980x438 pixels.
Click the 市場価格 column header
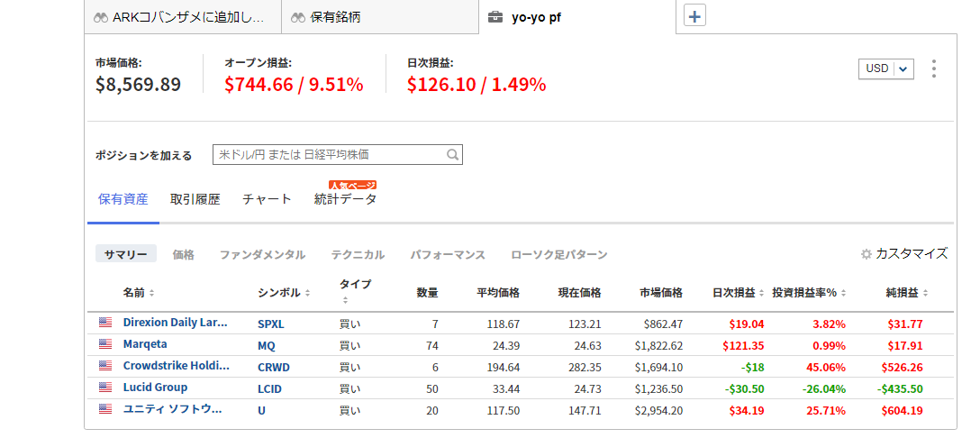click(661, 293)
